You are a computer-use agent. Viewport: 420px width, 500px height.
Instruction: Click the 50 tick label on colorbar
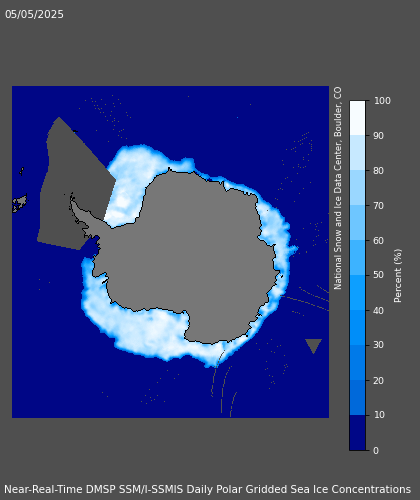378,275
